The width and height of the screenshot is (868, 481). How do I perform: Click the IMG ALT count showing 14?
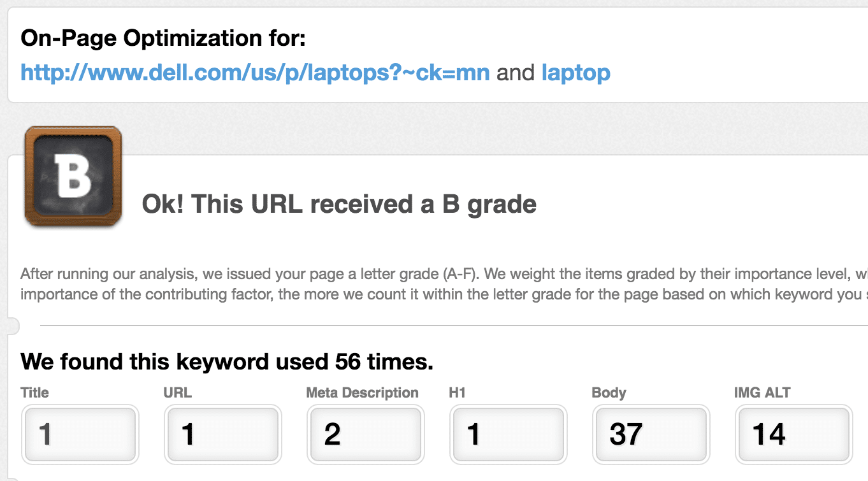(793, 434)
